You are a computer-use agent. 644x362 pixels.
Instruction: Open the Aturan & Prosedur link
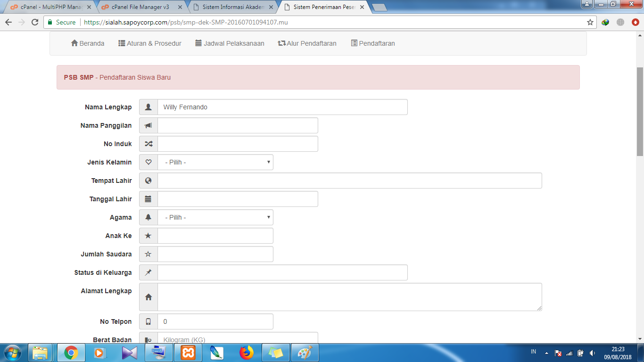coord(149,43)
